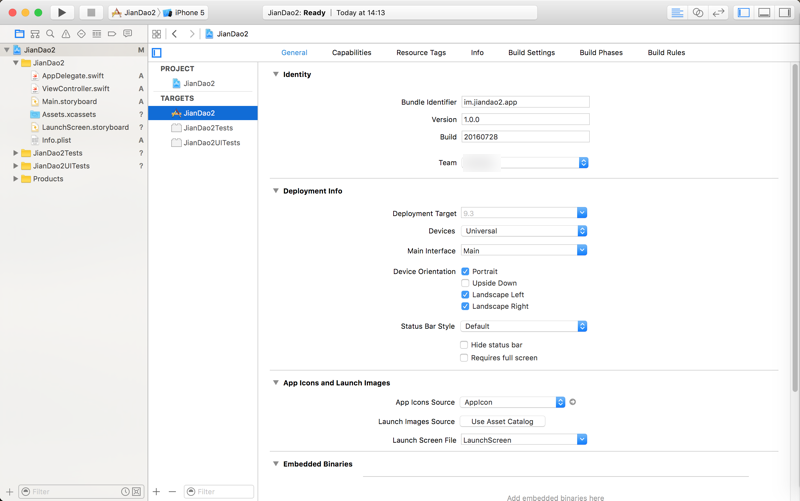The height and width of the screenshot is (501, 800).
Task: Open the Find navigator
Action: tap(50, 34)
